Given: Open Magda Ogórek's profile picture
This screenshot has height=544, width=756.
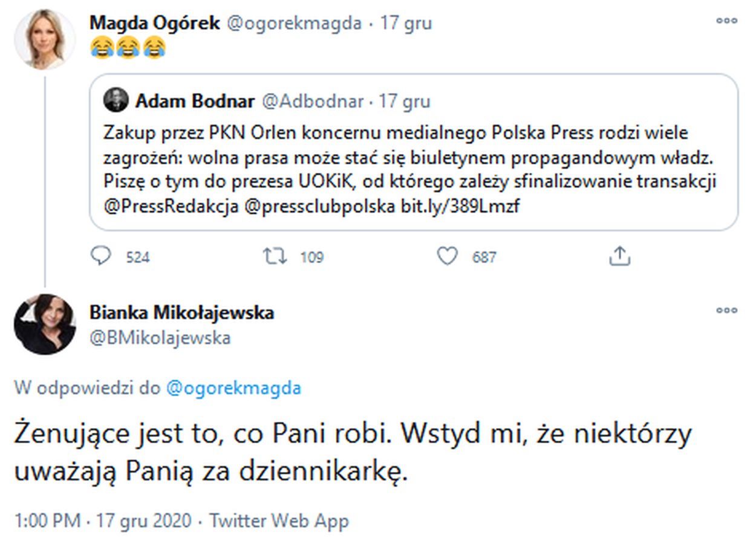Looking at the screenshot, I should (x=44, y=40).
